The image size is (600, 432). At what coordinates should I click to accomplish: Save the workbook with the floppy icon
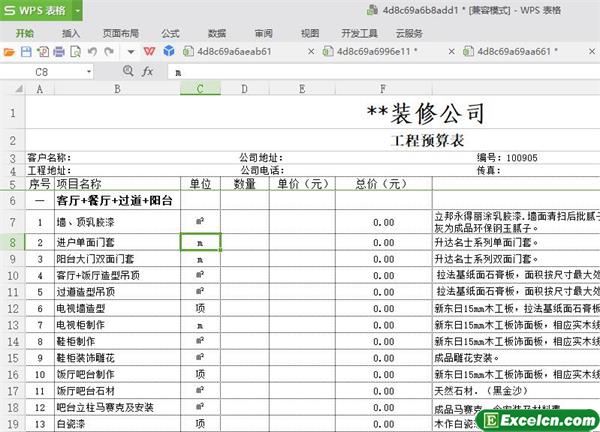coord(26,52)
